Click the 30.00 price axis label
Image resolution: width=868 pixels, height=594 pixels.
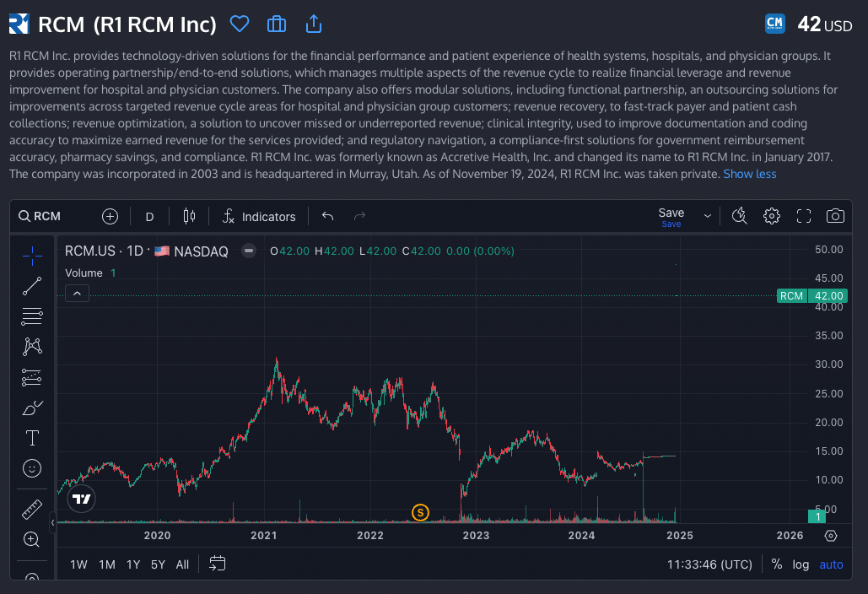click(828, 364)
